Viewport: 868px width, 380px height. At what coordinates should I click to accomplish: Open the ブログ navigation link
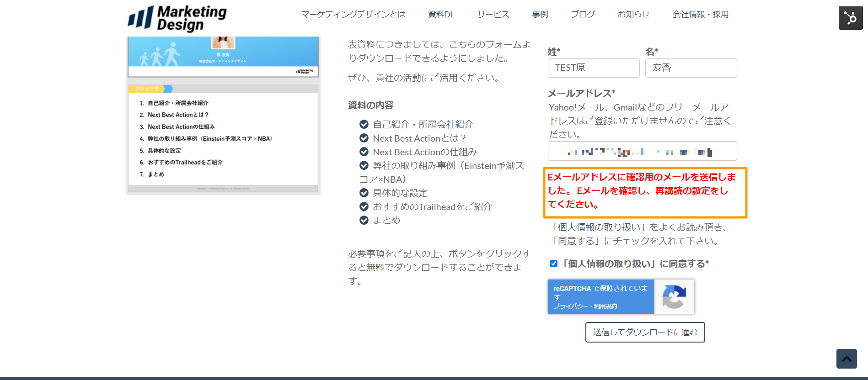point(583,15)
